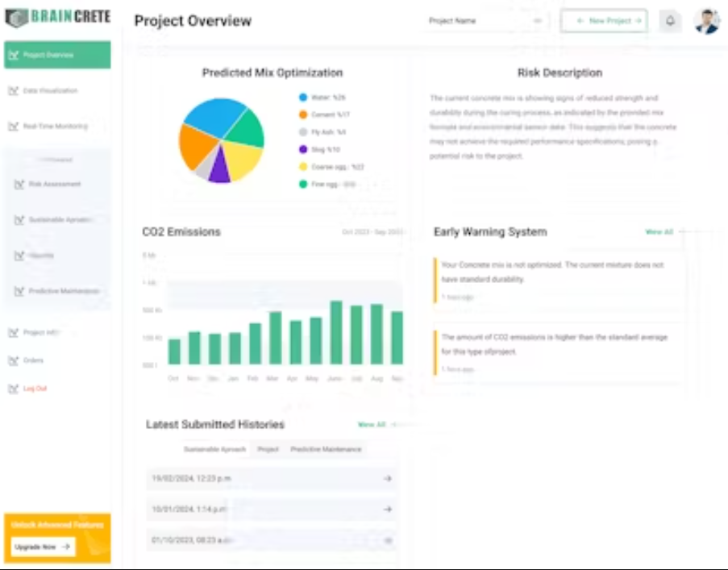Open Project Overview in the sidebar

coord(57,55)
